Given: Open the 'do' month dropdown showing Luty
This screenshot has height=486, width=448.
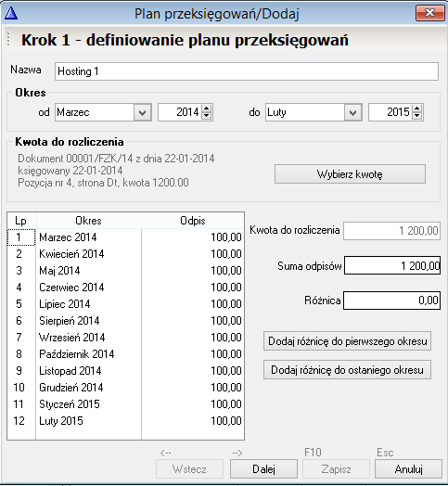Looking at the screenshot, I should click(x=352, y=112).
